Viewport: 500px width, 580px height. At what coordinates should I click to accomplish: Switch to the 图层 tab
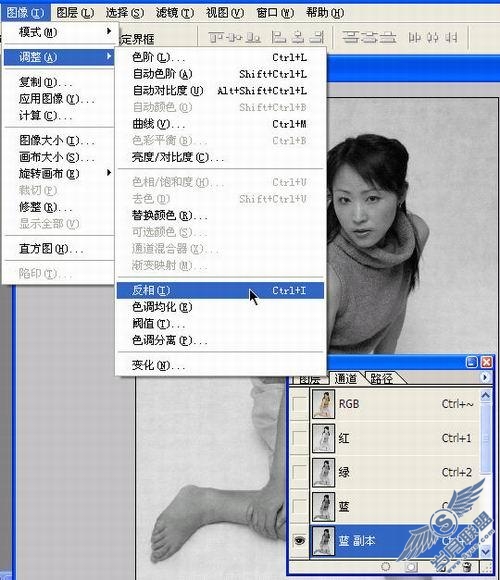pyautogui.click(x=310, y=379)
